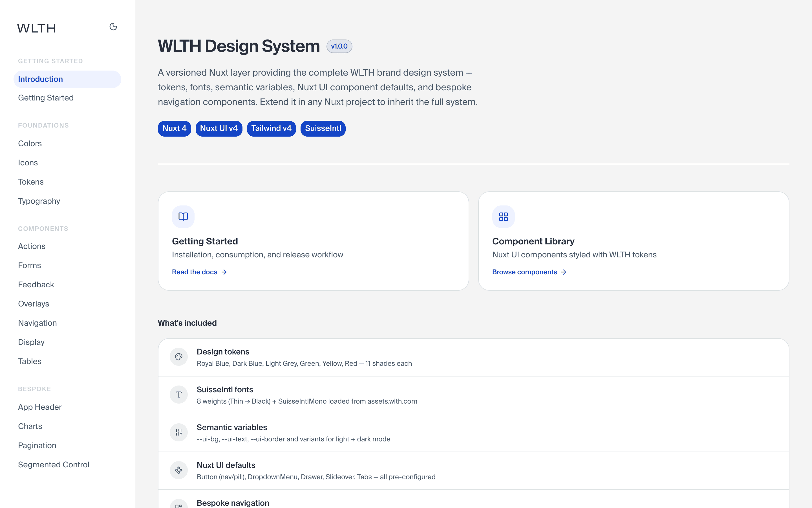This screenshot has height=508, width=812.
Task: Click the SuisseIntl badge
Action: click(323, 129)
